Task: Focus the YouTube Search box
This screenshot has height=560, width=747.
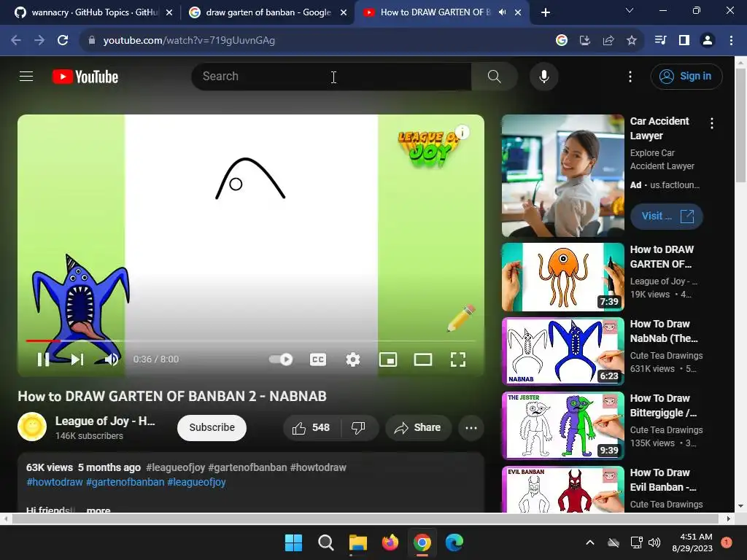Action: coord(332,76)
